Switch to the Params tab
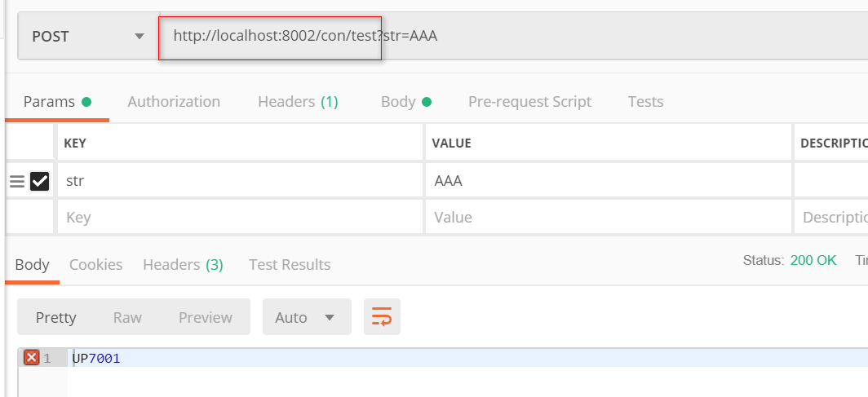 [57, 102]
